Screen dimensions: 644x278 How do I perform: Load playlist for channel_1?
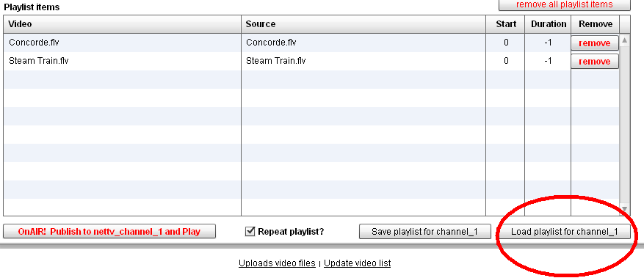click(x=564, y=231)
